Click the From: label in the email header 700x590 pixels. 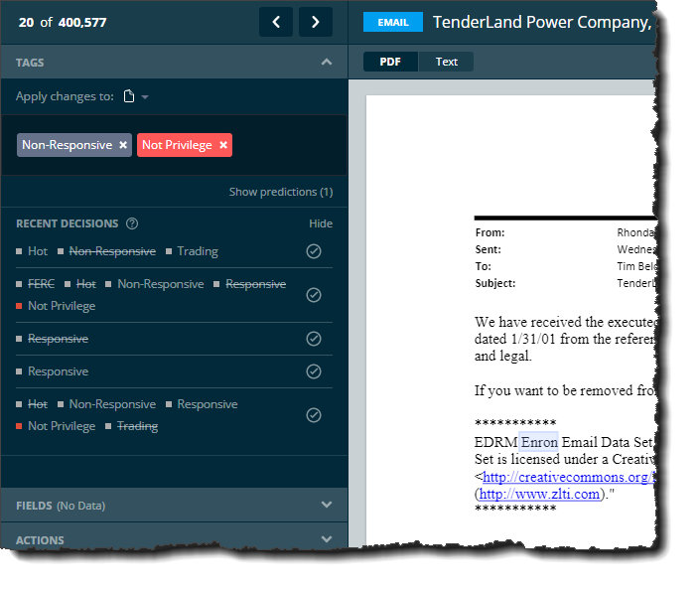(490, 232)
